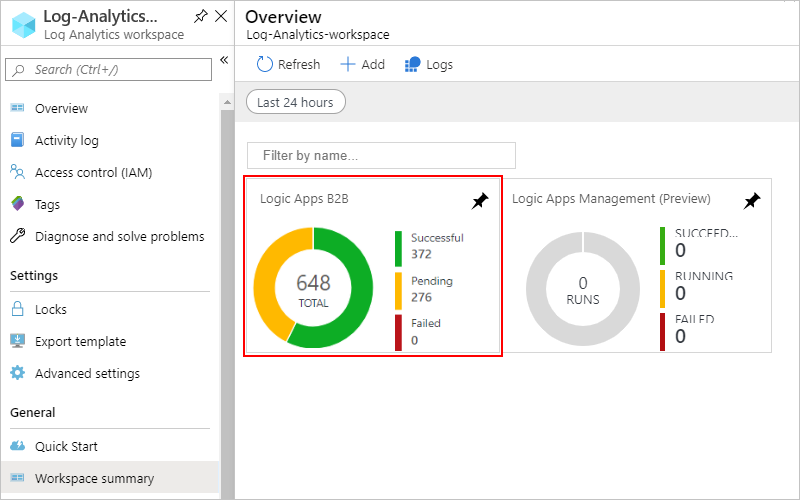Click the Overview menu icon

17,108
